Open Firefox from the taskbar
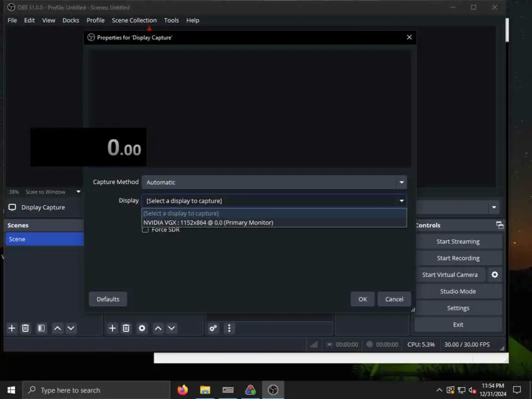 pos(182,390)
